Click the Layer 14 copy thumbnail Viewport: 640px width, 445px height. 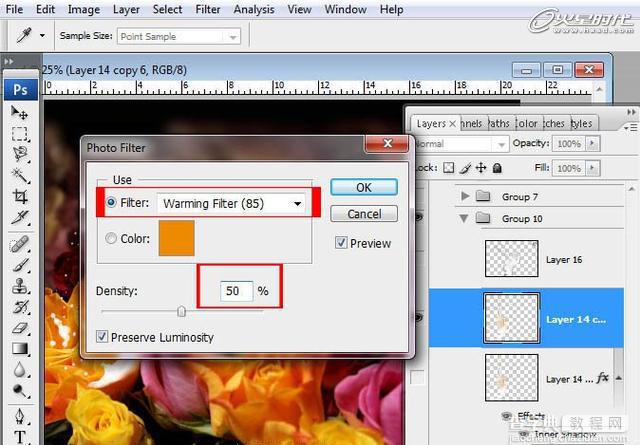pyautogui.click(x=511, y=318)
